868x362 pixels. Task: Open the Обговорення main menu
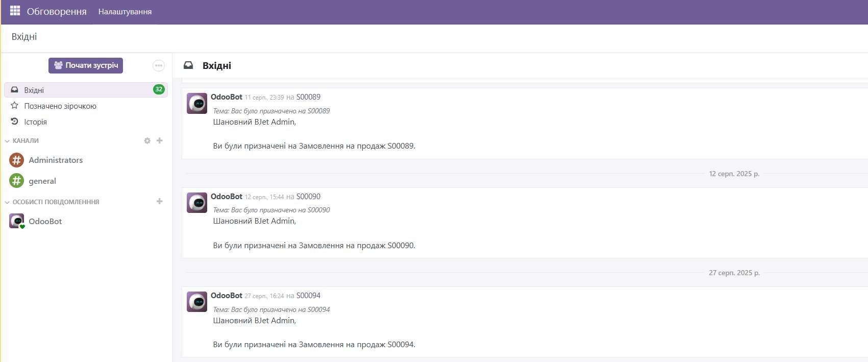[57, 12]
